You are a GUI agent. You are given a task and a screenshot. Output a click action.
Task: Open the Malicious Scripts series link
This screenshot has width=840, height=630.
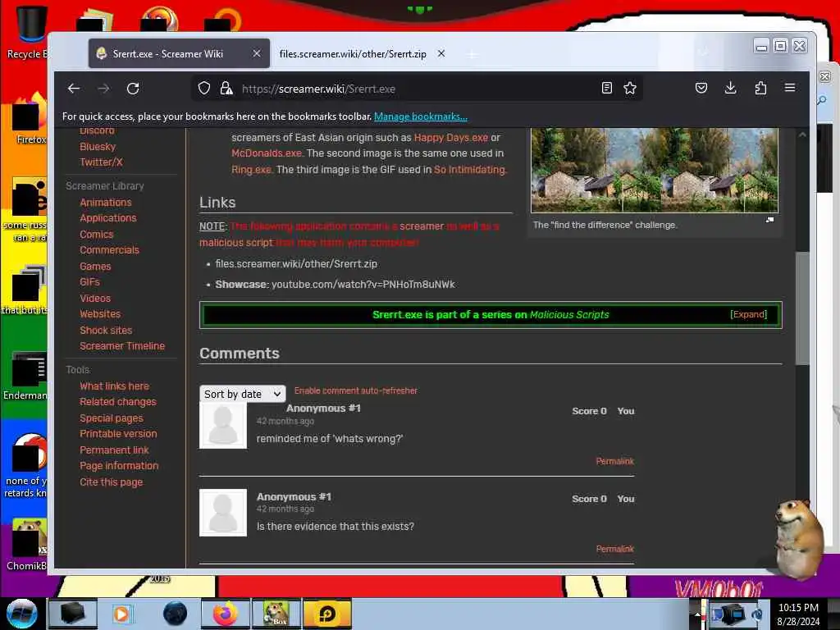[x=569, y=314]
